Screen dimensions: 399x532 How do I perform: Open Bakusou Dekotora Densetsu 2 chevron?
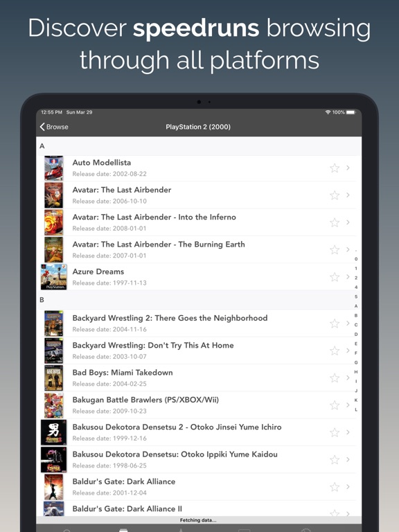click(348, 432)
